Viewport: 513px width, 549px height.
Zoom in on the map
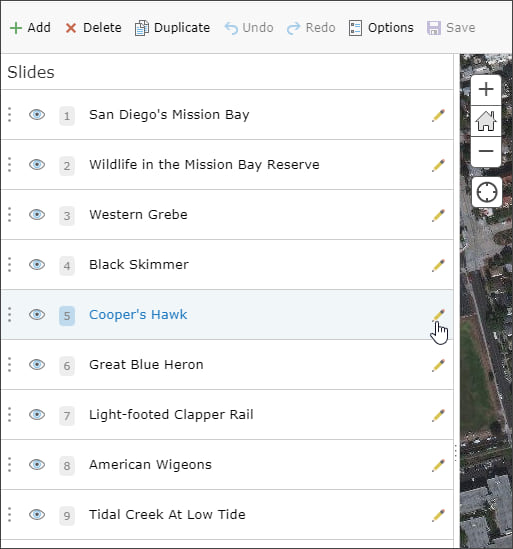click(486, 89)
